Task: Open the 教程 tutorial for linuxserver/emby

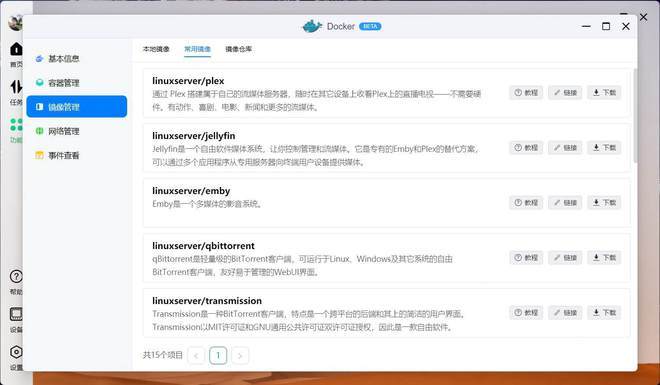Action: coord(526,203)
